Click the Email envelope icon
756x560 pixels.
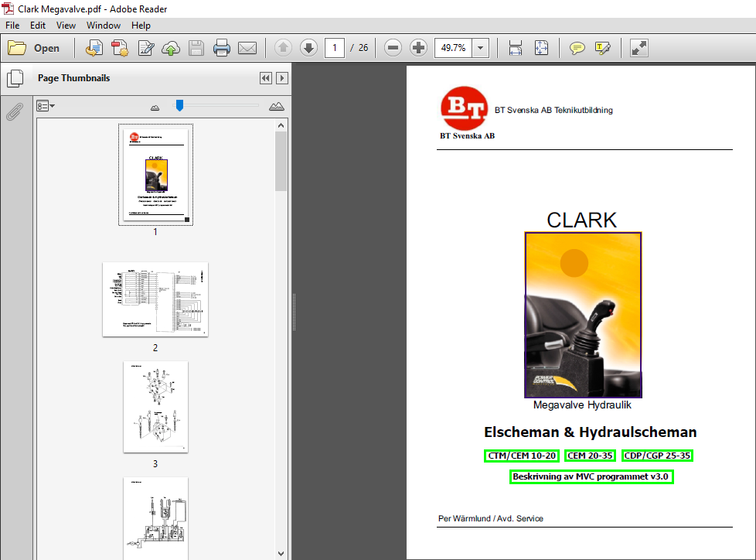click(247, 48)
